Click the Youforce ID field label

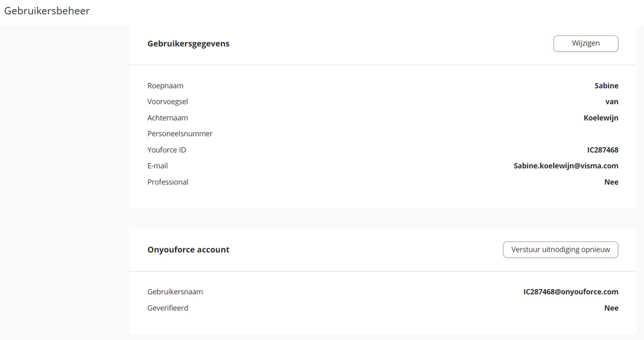point(166,150)
